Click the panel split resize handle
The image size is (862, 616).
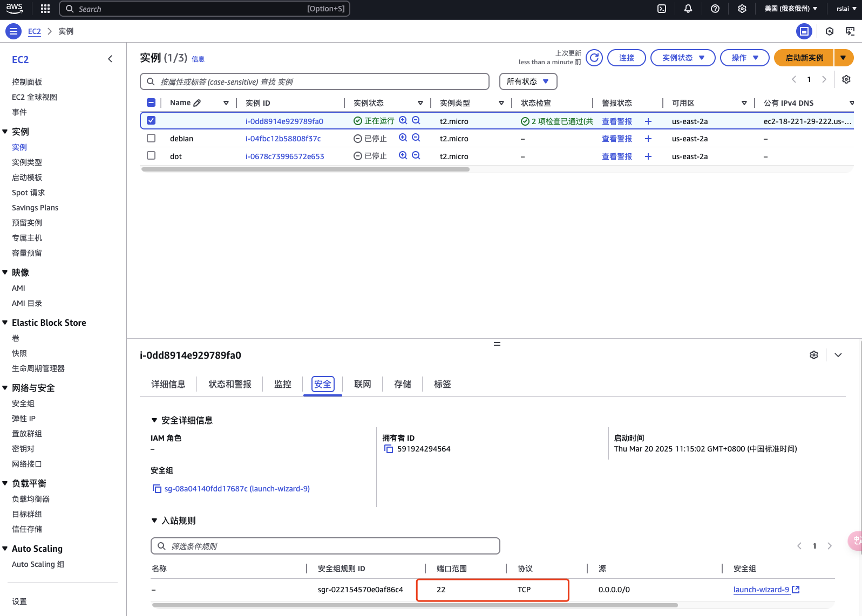[497, 344]
